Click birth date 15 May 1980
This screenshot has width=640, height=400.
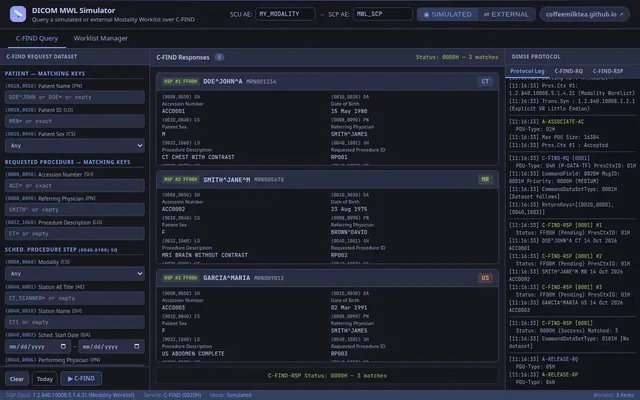tap(349, 111)
